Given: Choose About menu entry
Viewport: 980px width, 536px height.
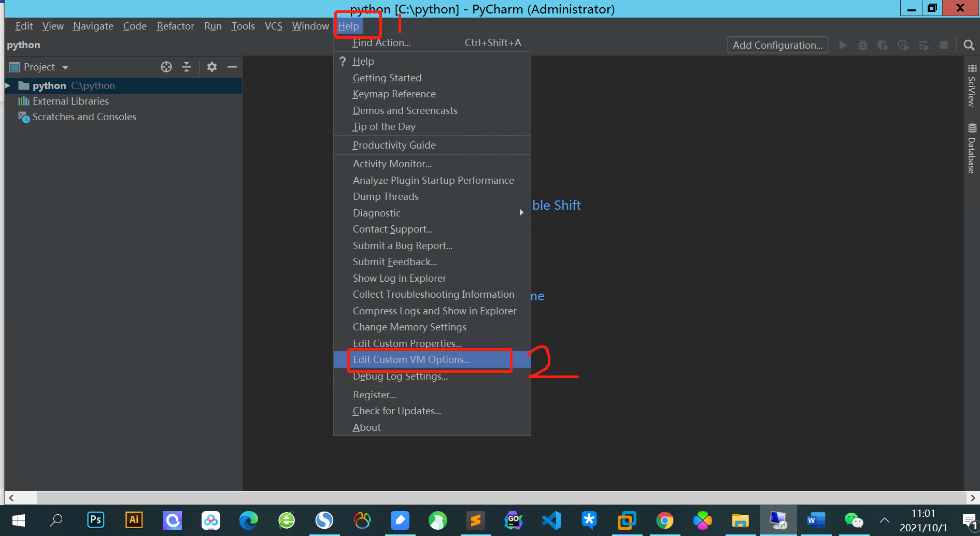Looking at the screenshot, I should point(432,427).
